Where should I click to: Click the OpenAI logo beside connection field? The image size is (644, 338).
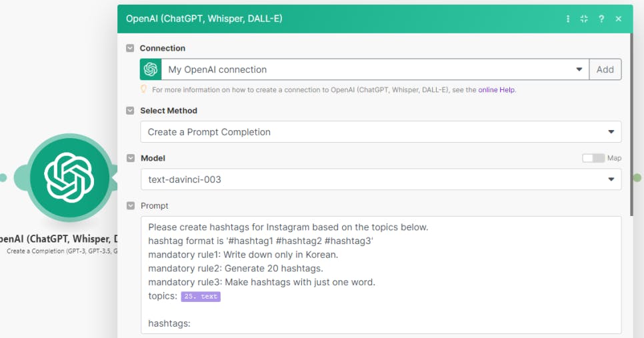[x=151, y=69]
